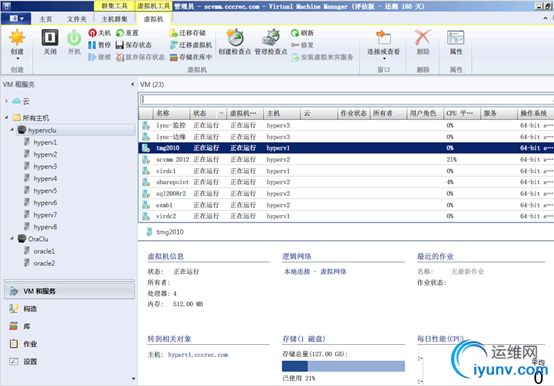This screenshot has height=386, width=554.
Task: Click the 本地连接 - 虚拟网络 link
Action: pyautogui.click(x=315, y=272)
